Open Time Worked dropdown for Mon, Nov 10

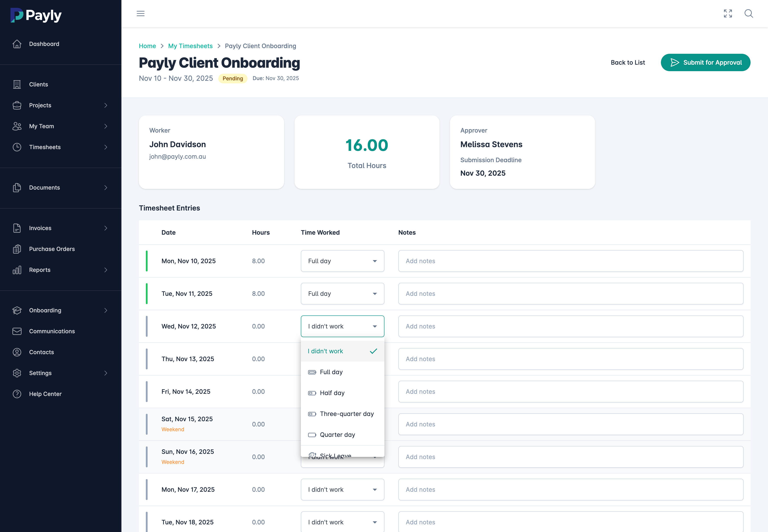click(x=342, y=261)
